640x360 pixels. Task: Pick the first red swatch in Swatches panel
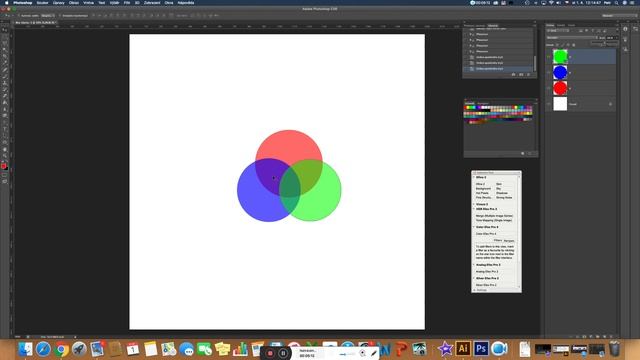tap(466, 107)
